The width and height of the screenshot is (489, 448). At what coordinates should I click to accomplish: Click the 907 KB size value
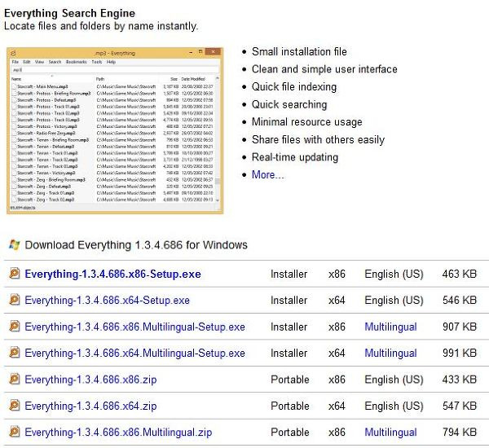click(460, 327)
